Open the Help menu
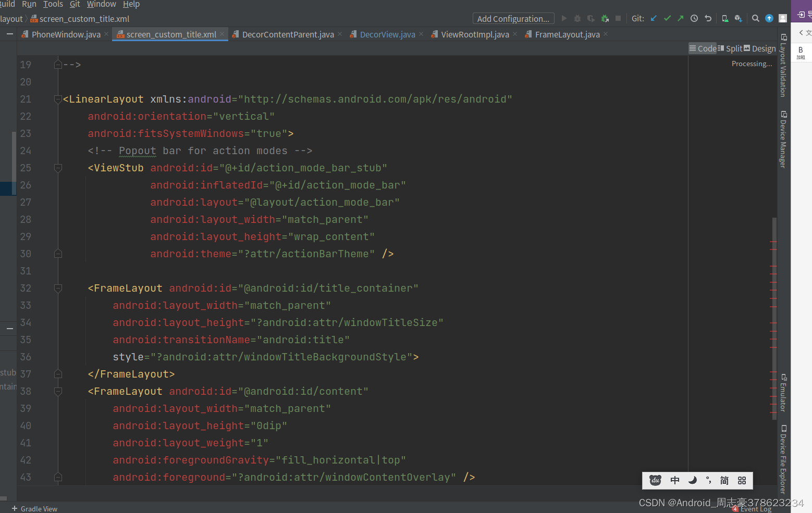812x513 pixels. click(x=131, y=4)
